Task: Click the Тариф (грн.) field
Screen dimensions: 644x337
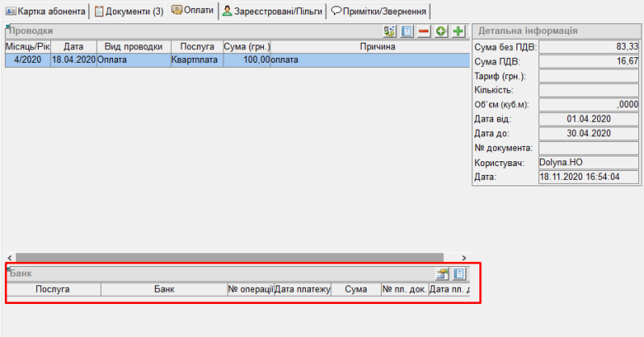Action: (x=588, y=75)
